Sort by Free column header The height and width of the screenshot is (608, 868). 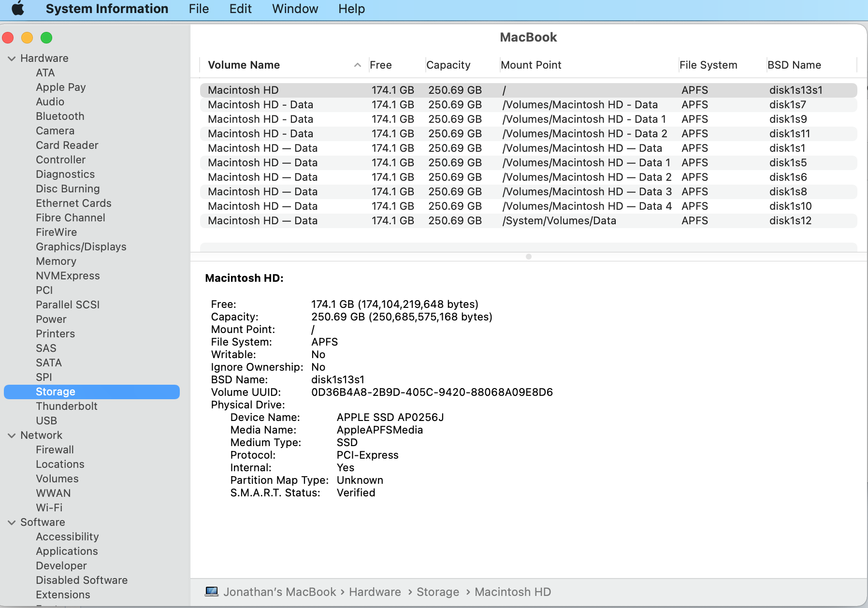point(381,65)
